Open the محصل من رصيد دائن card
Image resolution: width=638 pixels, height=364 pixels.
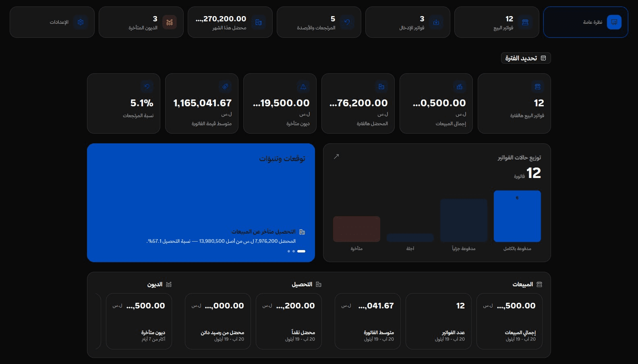(x=218, y=321)
